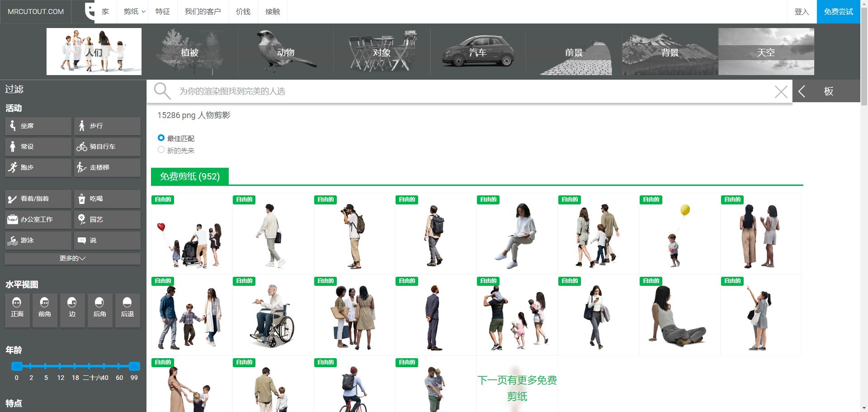Switch to the 动物 animals category
Screen dimensions: 868x412
[x=286, y=52]
